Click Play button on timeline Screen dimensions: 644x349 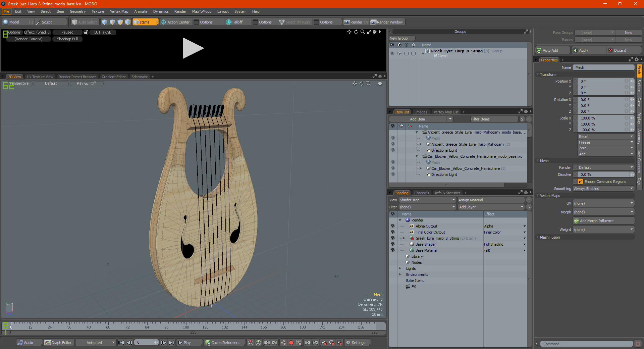point(190,343)
